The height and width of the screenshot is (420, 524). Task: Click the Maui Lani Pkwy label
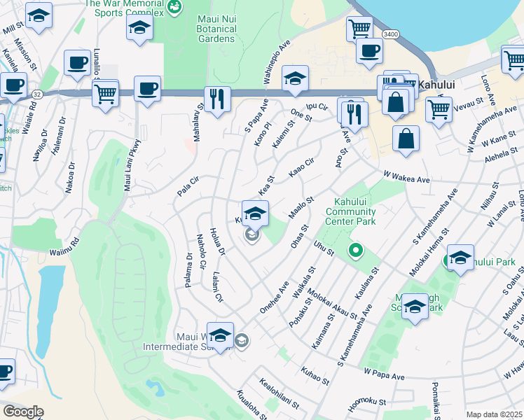point(132,165)
